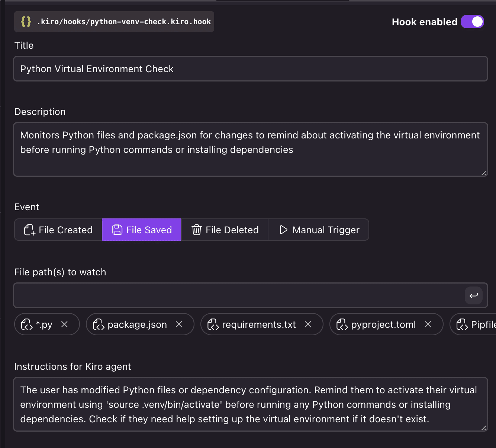This screenshot has width=496, height=448.
Task: Open the python-venv-check.kiro.hook file path
Action: click(124, 22)
